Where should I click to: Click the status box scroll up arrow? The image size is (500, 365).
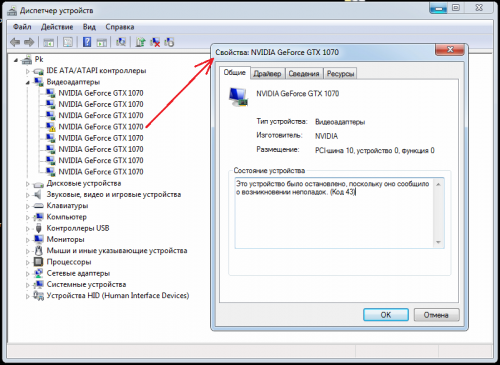[439, 184]
